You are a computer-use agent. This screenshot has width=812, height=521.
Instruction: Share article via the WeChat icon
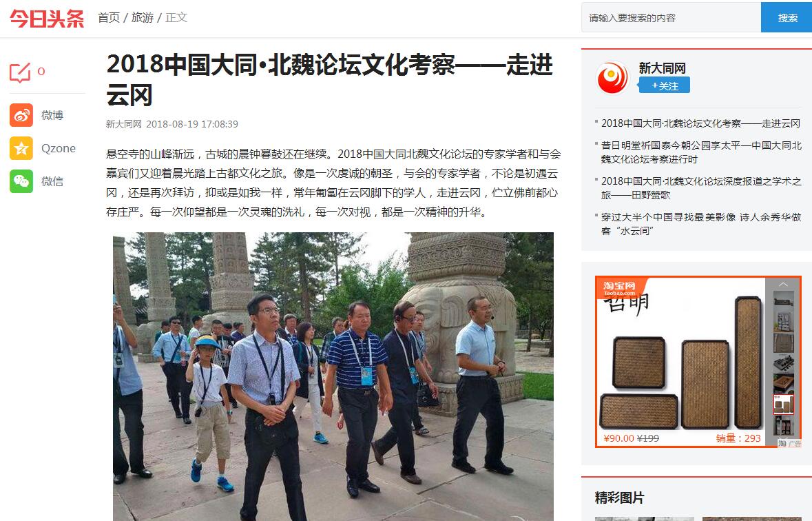pos(21,181)
